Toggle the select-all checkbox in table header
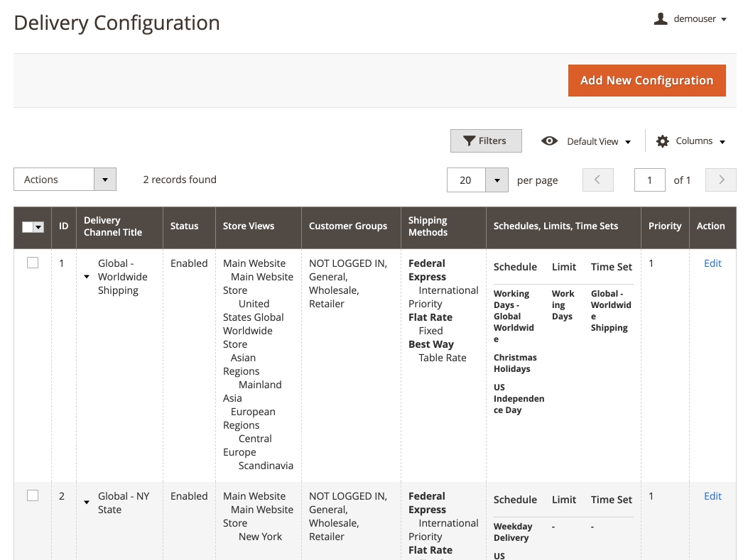The height and width of the screenshot is (560, 748). (28, 227)
